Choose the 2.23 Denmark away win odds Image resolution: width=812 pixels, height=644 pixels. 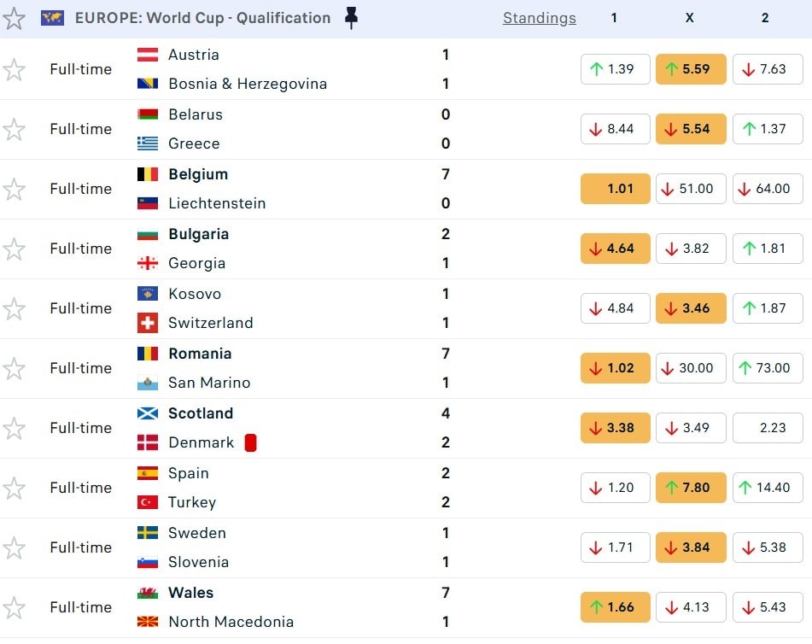(x=767, y=428)
